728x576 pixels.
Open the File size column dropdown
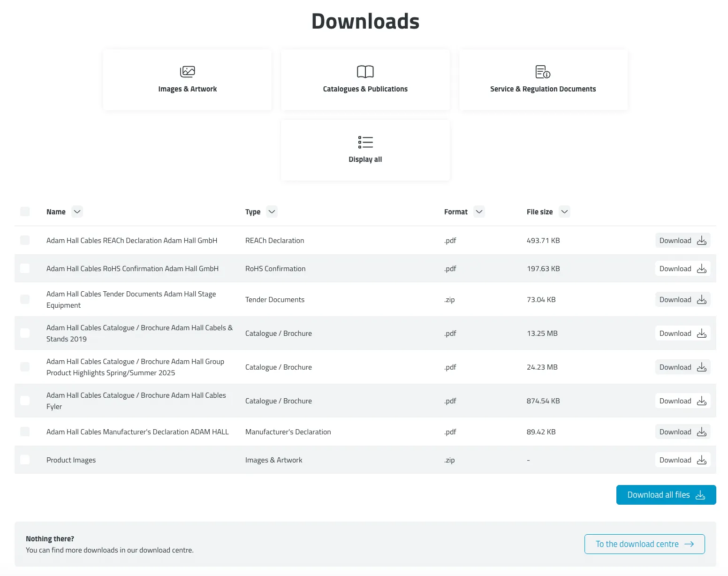564,212
